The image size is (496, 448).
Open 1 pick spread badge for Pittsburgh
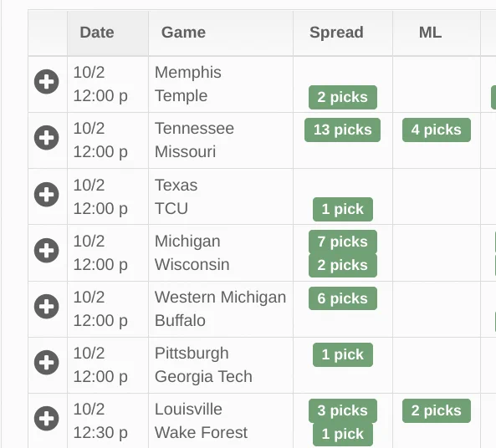[x=343, y=354]
